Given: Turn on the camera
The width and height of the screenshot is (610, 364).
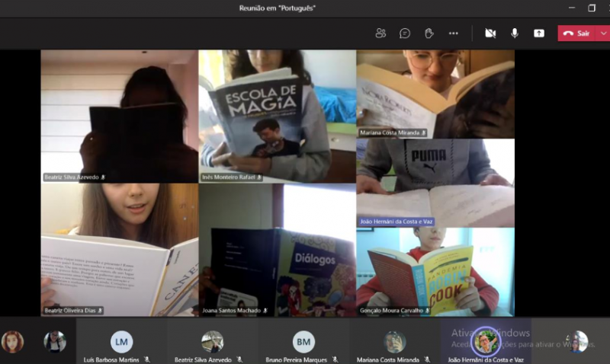Looking at the screenshot, I should click(x=490, y=34).
